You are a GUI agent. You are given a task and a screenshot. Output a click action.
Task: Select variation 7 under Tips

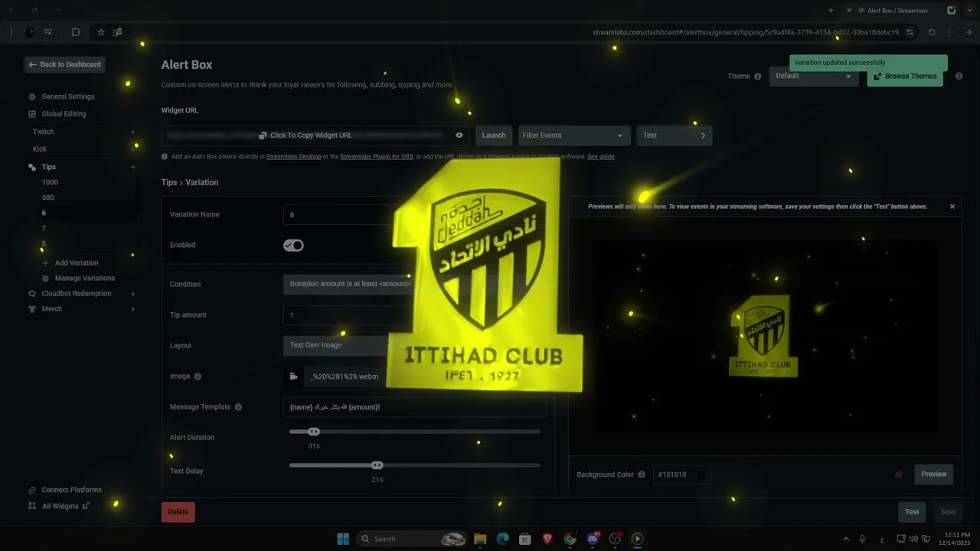click(44, 228)
